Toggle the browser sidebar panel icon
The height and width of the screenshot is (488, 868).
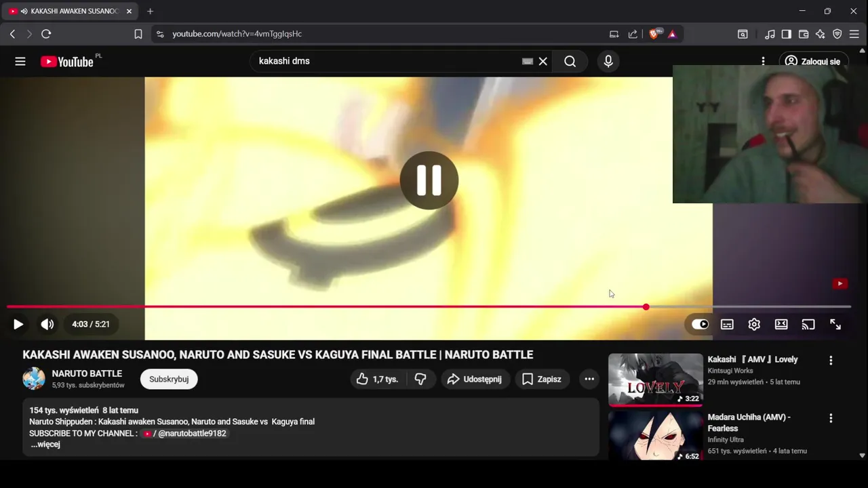(x=787, y=34)
